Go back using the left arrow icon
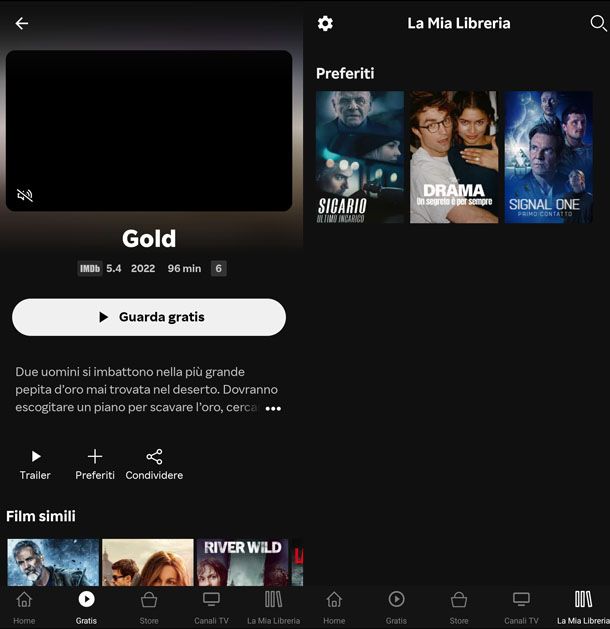Image resolution: width=610 pixels, height=629 pixels. tap(22, 23)
